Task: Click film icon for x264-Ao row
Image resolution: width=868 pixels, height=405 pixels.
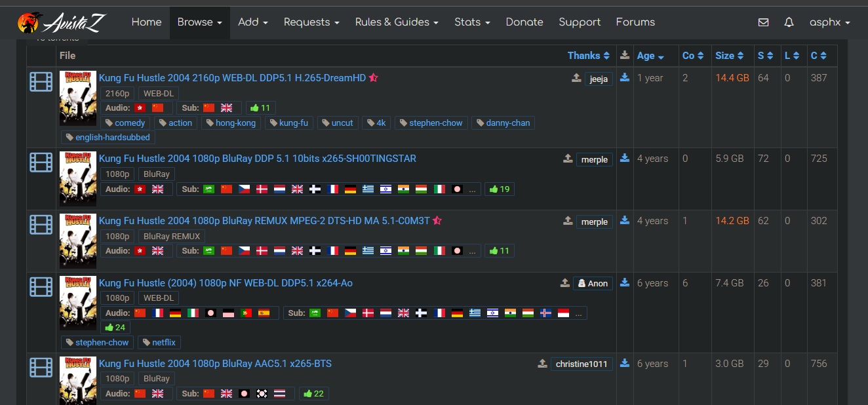Action: [x=41, y=286]
